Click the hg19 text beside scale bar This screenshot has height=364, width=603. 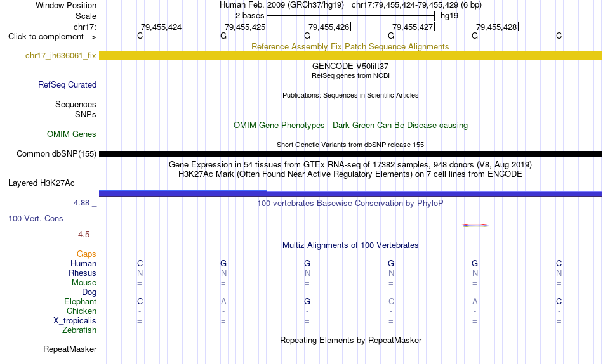point(449,16)
